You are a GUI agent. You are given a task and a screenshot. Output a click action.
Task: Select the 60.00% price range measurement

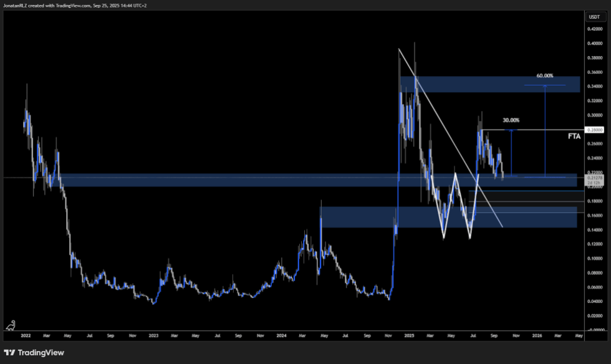pyautogui.click(x=545, y=76)
